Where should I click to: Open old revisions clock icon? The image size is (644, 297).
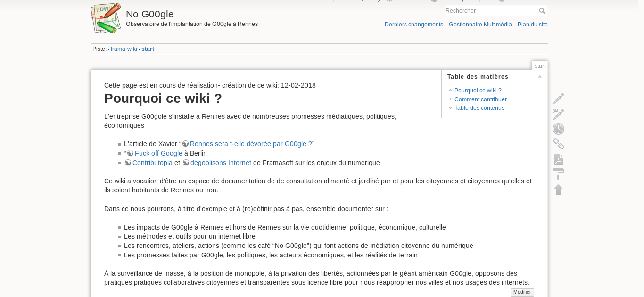(558, 129)
